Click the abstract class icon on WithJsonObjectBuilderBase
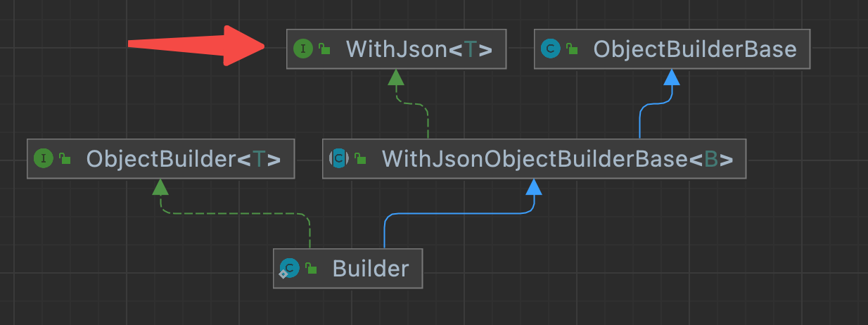868x325 pixels. click(x=338, y=158)
